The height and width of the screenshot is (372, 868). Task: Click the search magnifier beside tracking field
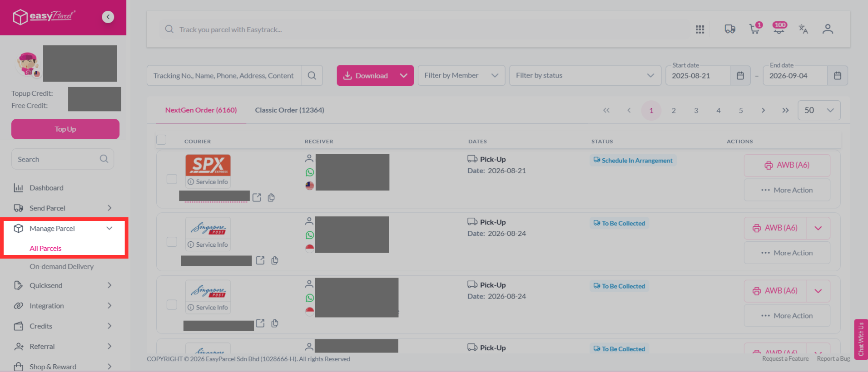pyautogui.click(x=312, y=75)
